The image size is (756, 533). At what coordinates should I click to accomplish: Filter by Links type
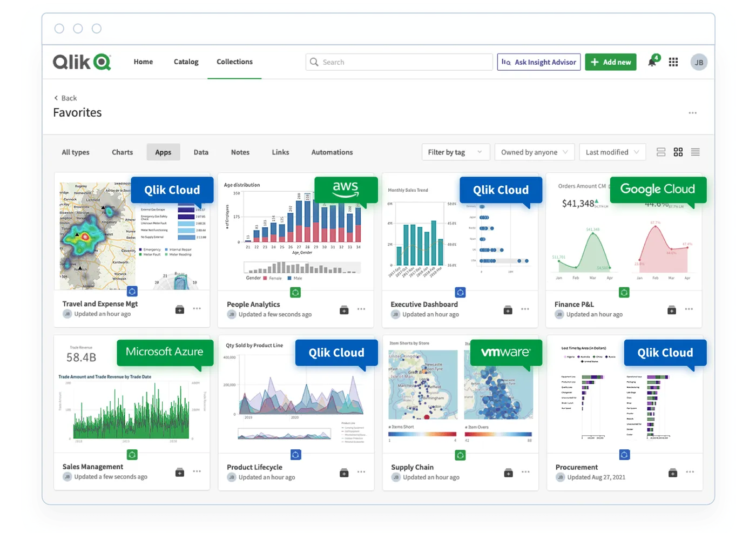(x=280, y=152)
